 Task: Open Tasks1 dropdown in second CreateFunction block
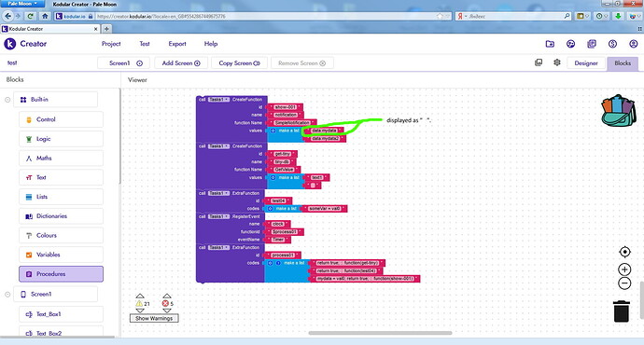218,146
